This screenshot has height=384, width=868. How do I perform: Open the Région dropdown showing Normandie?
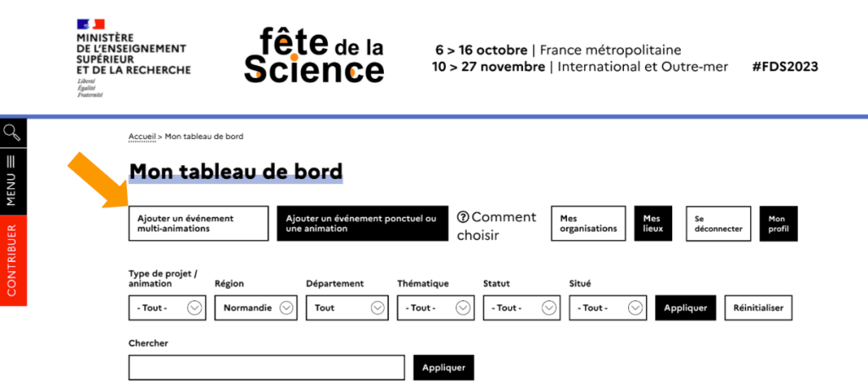tap(255, 308)
